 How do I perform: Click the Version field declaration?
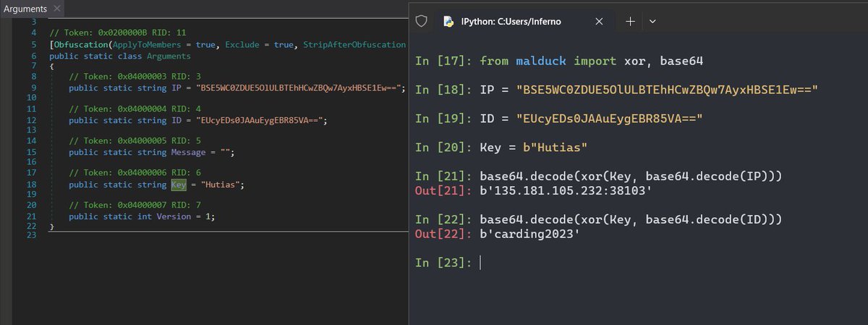142,216
